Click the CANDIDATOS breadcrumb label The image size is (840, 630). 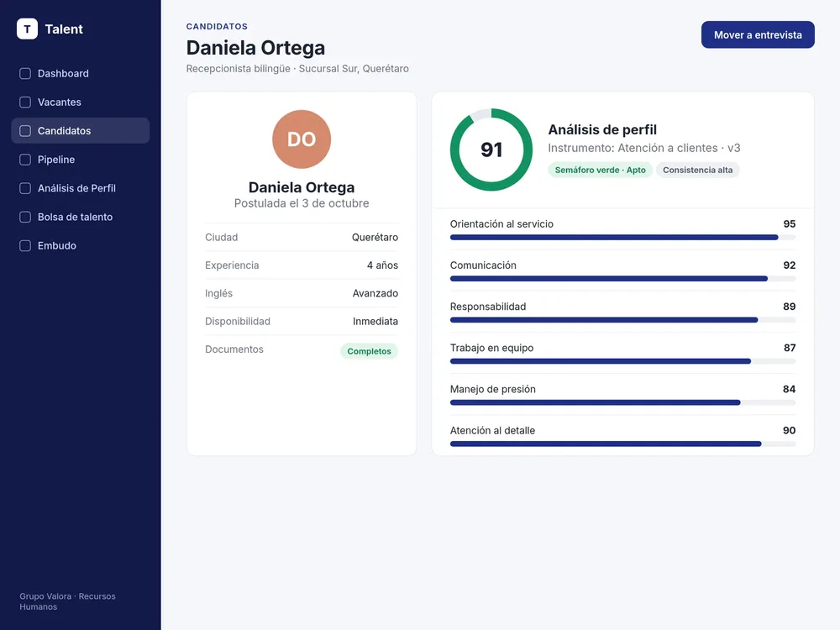(x=217, y=26)
